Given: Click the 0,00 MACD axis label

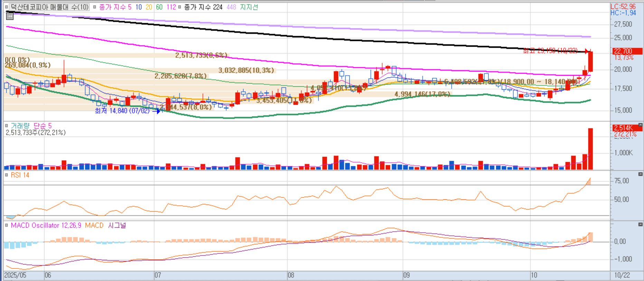Looking at the screenshot, I should (620, 242).
